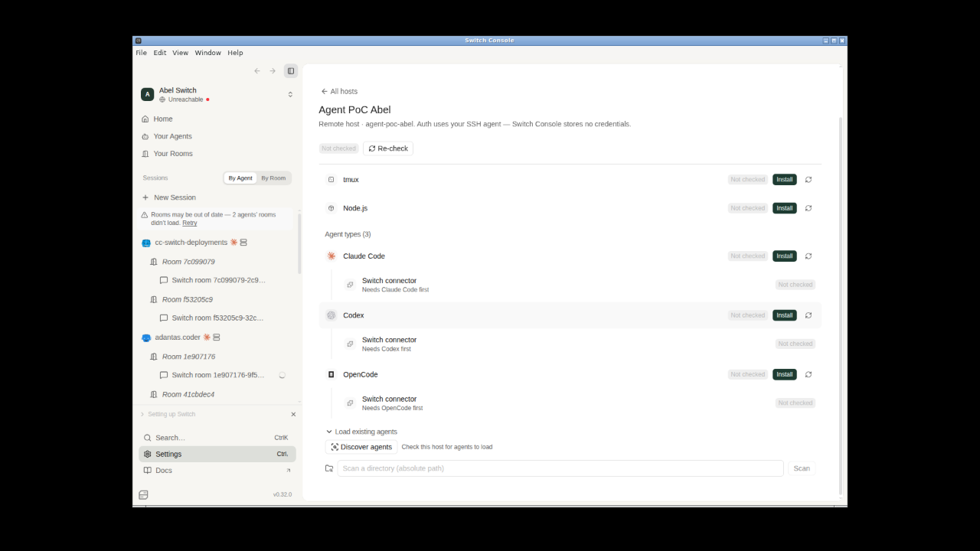Close the Setting up Switch panel
This screenshot has width=980, height=551.
point(293,414)
